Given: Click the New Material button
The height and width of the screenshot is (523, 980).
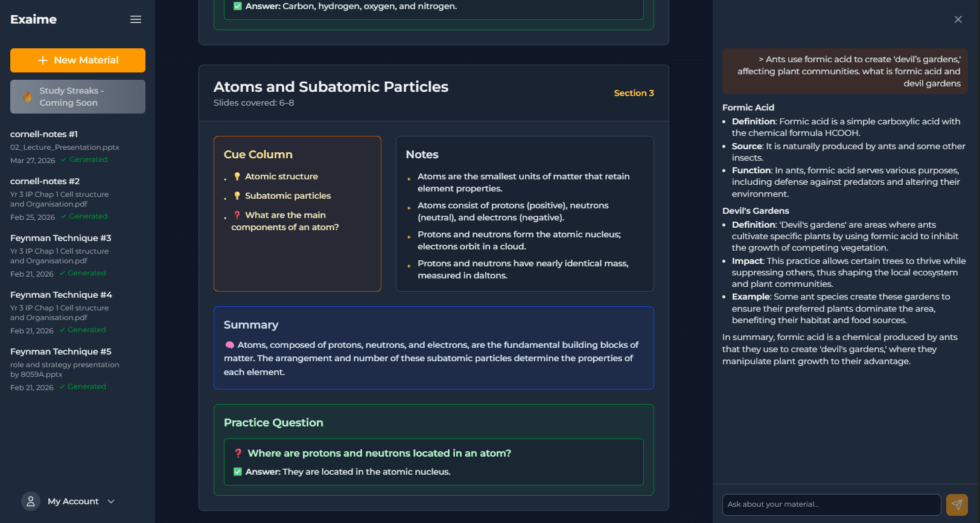Looking at the screenshot, I should click(78, 60).
